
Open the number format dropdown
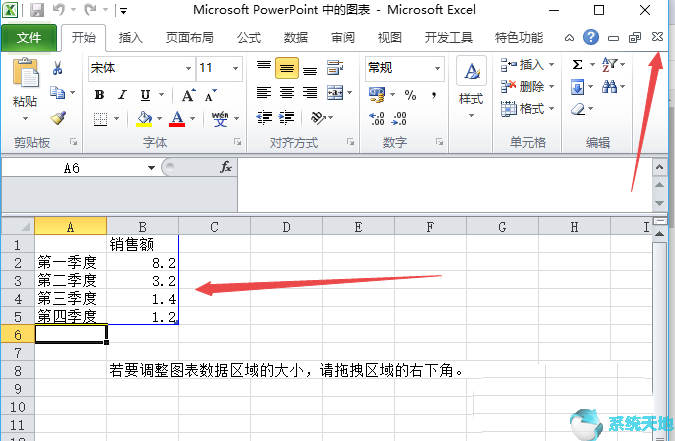[437, 68]
